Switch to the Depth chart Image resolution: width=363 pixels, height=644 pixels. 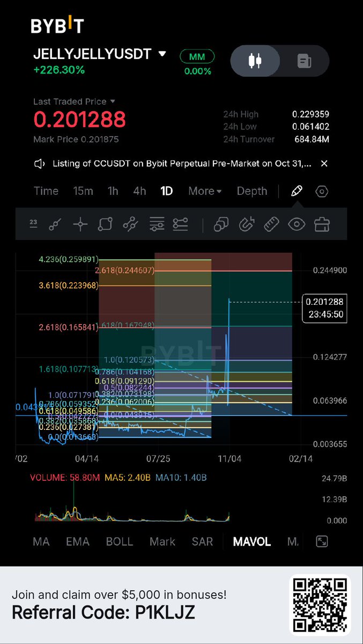pos(252,191)
